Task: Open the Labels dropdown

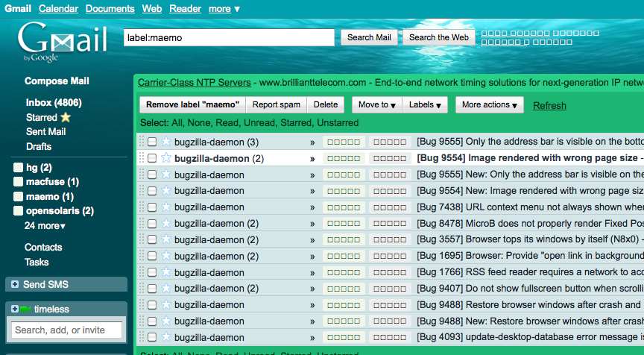Action: click(x=425, y=104)
